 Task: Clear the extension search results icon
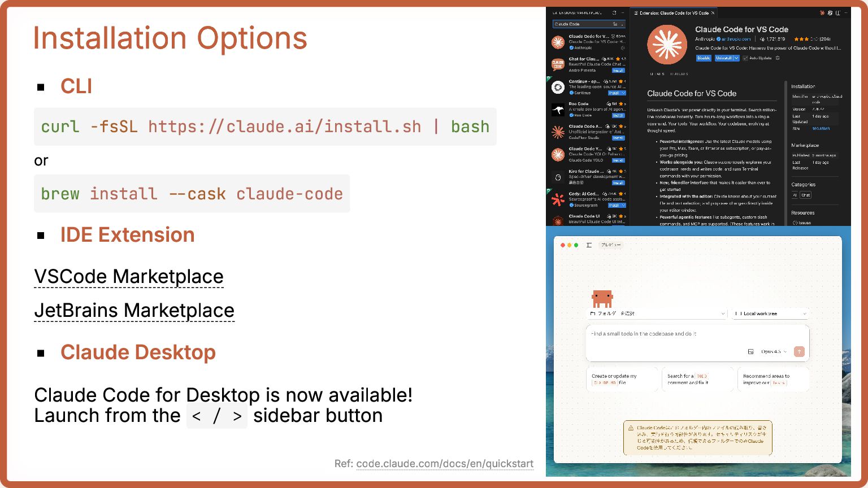[615, 24]
